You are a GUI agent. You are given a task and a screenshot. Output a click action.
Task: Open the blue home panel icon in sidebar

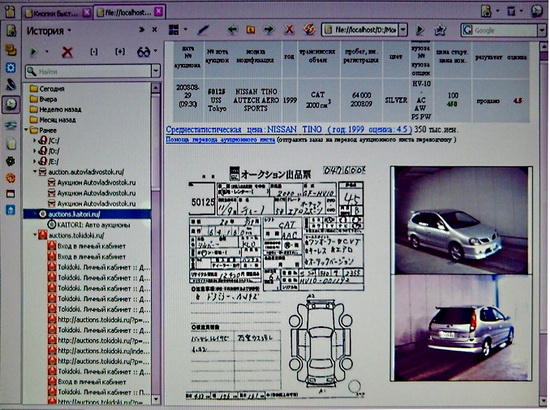point(11,210)
